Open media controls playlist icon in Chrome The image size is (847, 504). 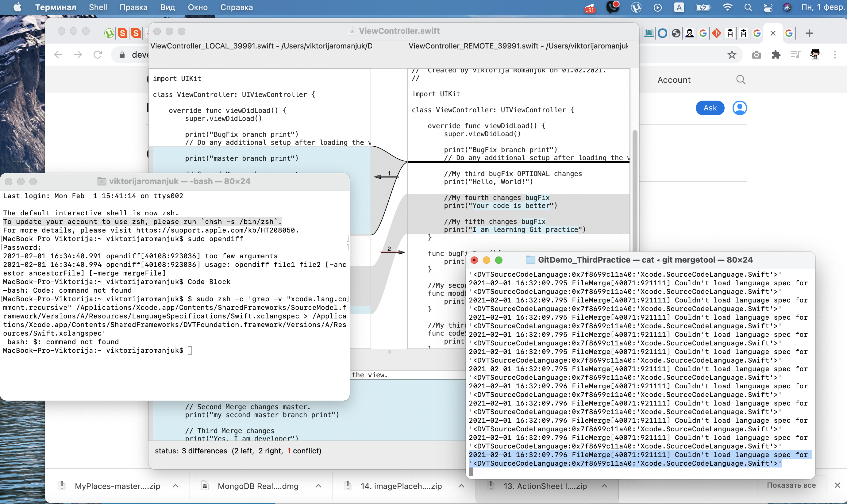click(795, 54)
